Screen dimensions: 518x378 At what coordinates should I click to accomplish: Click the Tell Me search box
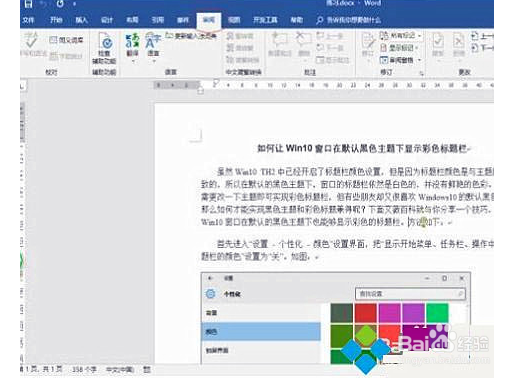coord(349,20)
